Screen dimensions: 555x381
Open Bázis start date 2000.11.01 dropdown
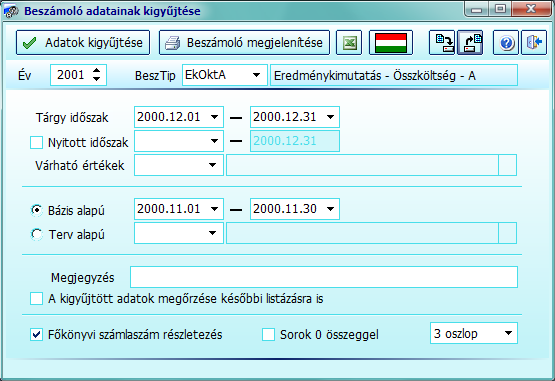(x=214, y=209)
